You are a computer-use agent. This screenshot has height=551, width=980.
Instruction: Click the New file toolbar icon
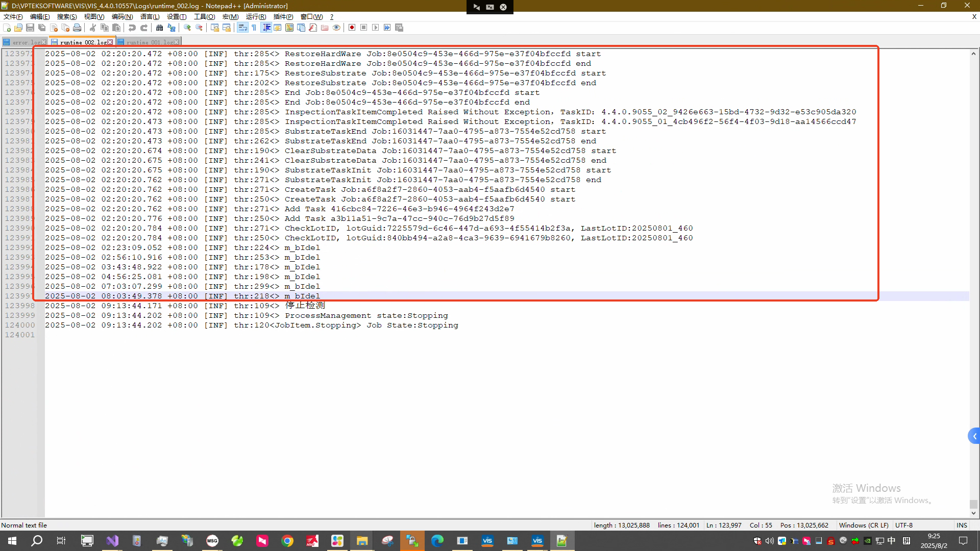[7, 28]
